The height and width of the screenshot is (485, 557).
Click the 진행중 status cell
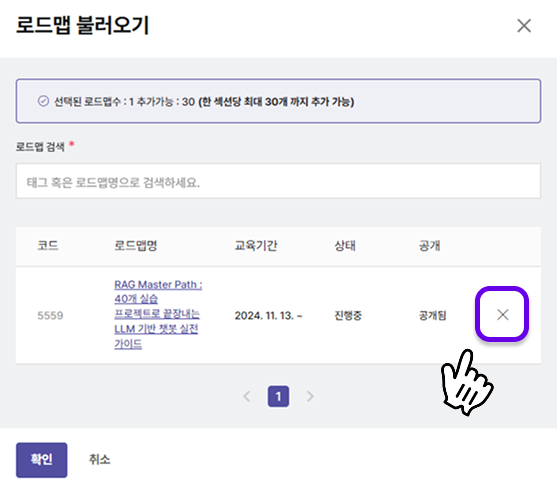(348, 316)
